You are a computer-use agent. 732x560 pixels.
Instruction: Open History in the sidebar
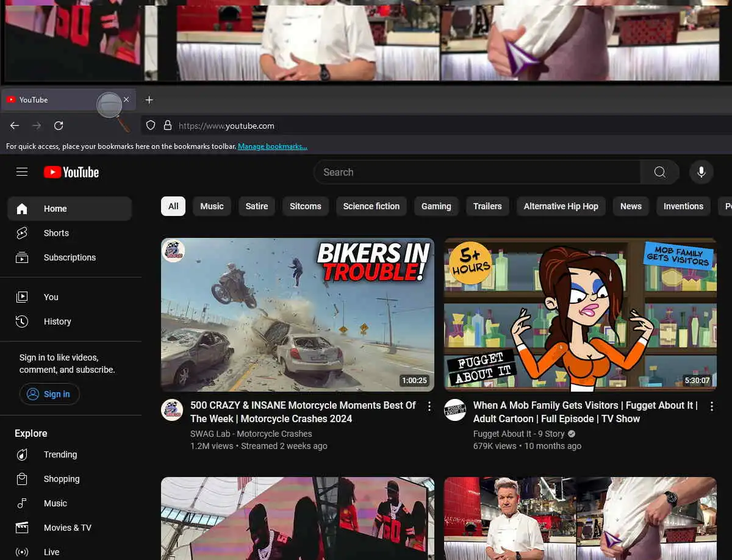point(70,321)
